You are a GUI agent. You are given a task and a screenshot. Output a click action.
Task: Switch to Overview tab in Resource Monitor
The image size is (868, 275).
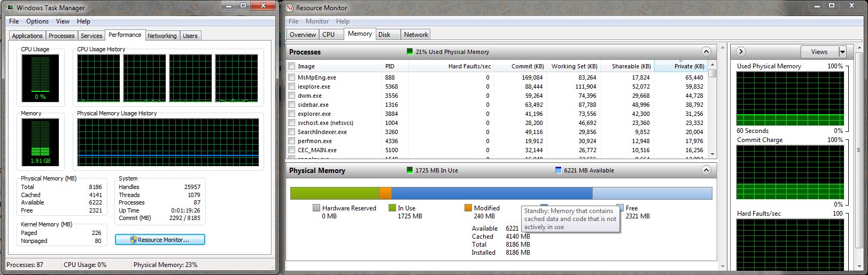pyautogui.click(x=303, y=35)
